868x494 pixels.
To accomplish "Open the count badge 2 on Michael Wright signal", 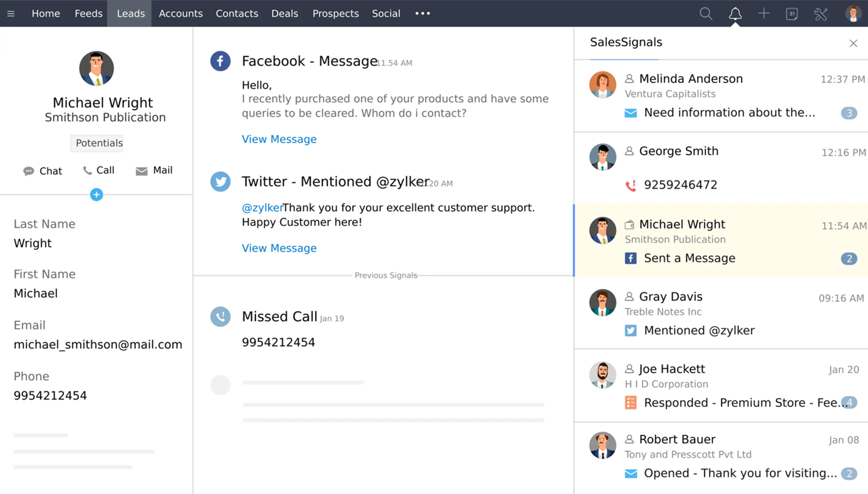I will [849, 259].
